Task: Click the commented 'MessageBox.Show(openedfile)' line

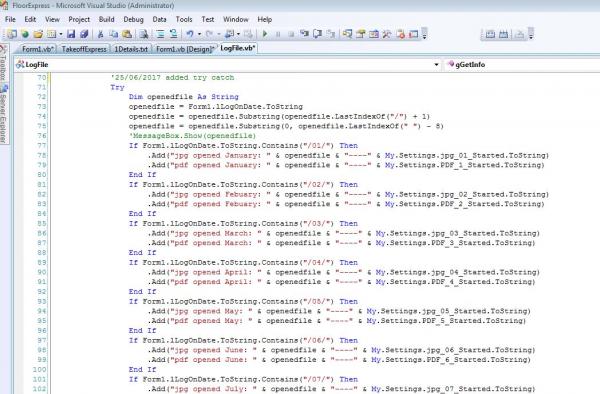Action: point(192,136)
